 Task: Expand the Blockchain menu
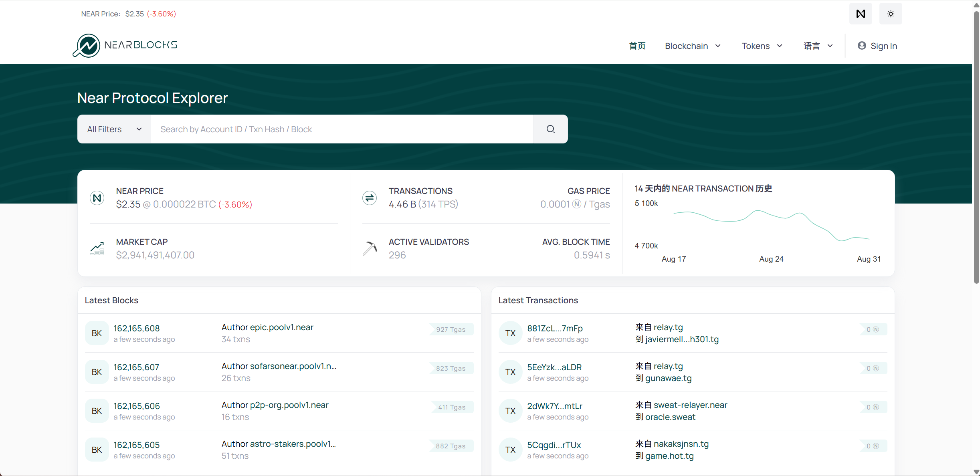[693, 46]
